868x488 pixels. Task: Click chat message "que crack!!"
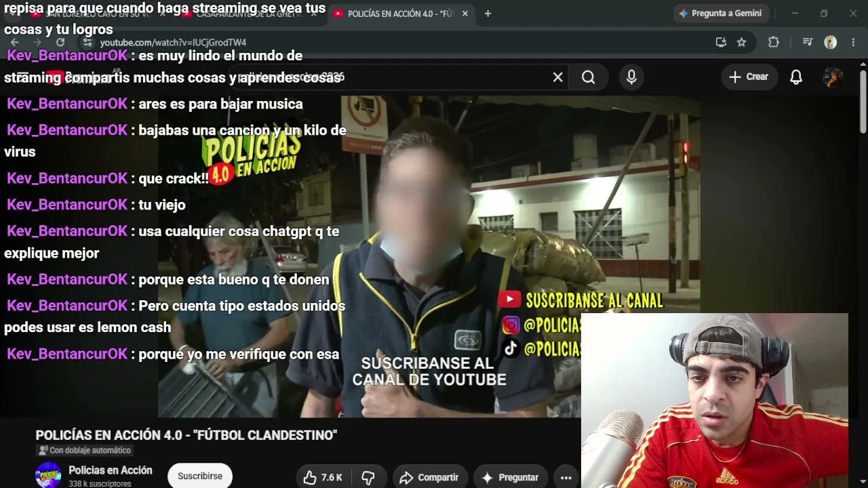pos(173,178)
